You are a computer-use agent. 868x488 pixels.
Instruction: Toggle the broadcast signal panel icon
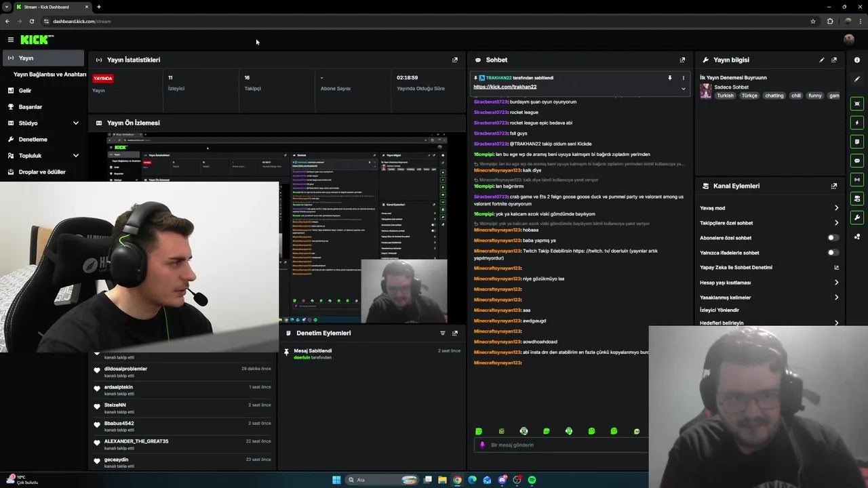(857, 180)
